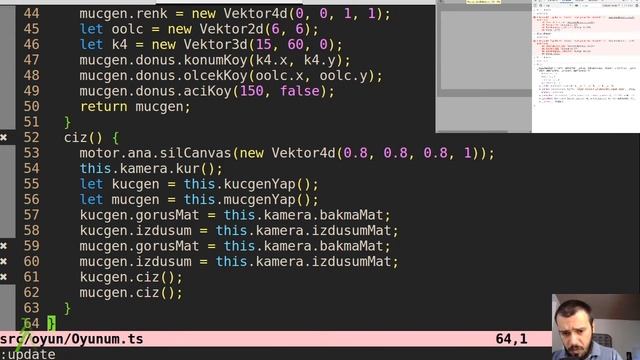Click the 'return' keyword on line 50
Viewport: 640px width, 360px height.
point(103,107)
